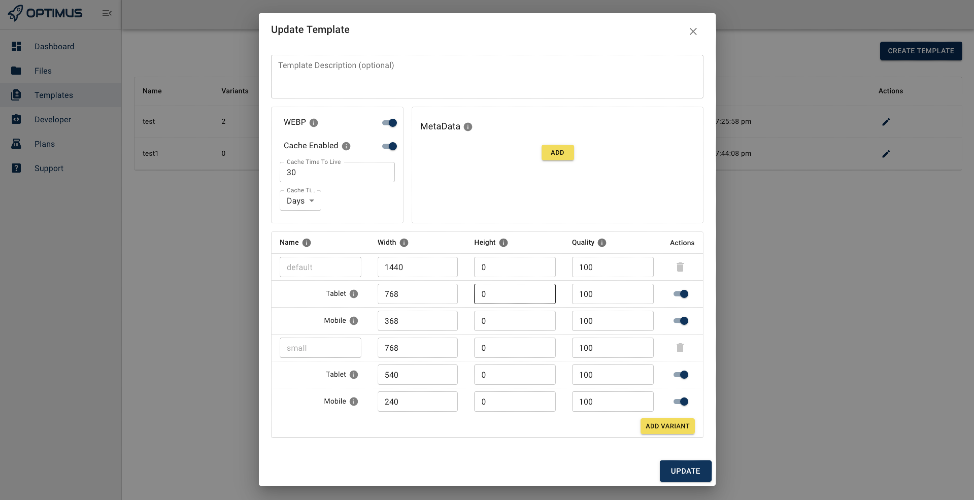The image size is (974, 500).
Task: Open Templates in the sidebar
Action: tap(60, 95)
